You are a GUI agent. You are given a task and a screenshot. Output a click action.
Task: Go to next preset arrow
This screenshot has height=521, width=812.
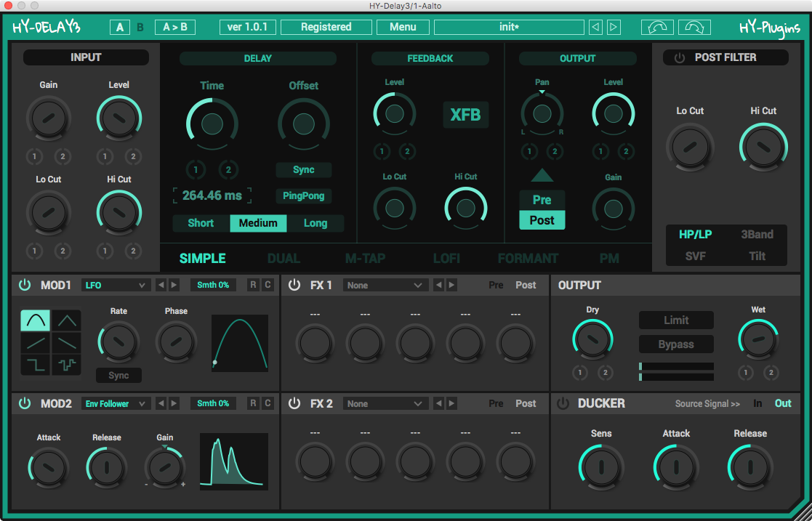[x=614, y=27]
